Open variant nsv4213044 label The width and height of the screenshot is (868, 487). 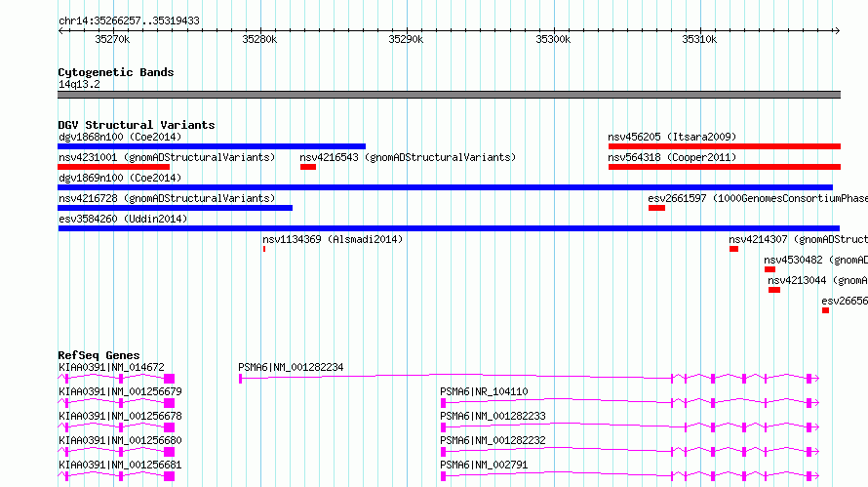(x=817, y=280)
